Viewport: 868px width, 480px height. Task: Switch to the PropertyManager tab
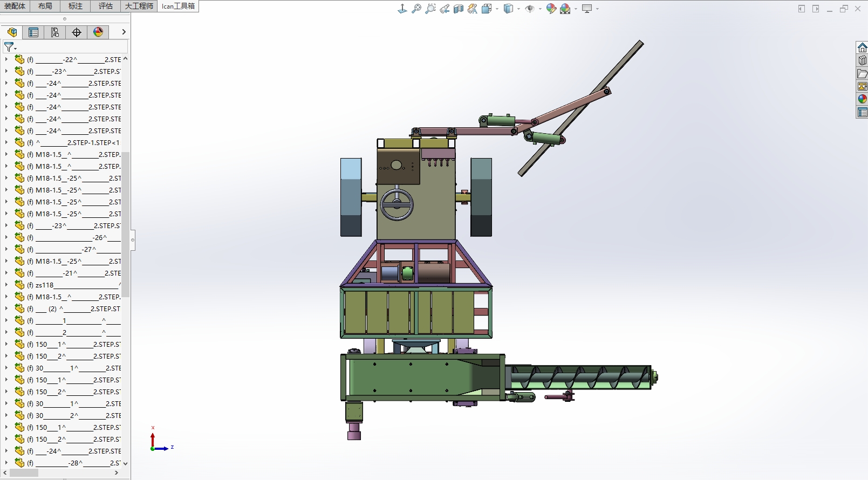pyautogui.click(x=33, y=32)
